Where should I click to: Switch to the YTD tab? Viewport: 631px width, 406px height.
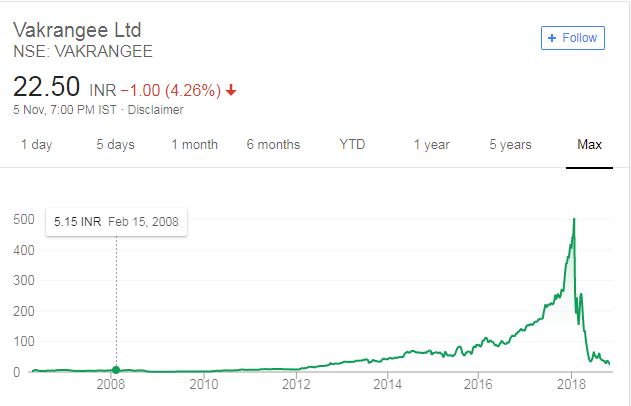click(x=352, y=145)
